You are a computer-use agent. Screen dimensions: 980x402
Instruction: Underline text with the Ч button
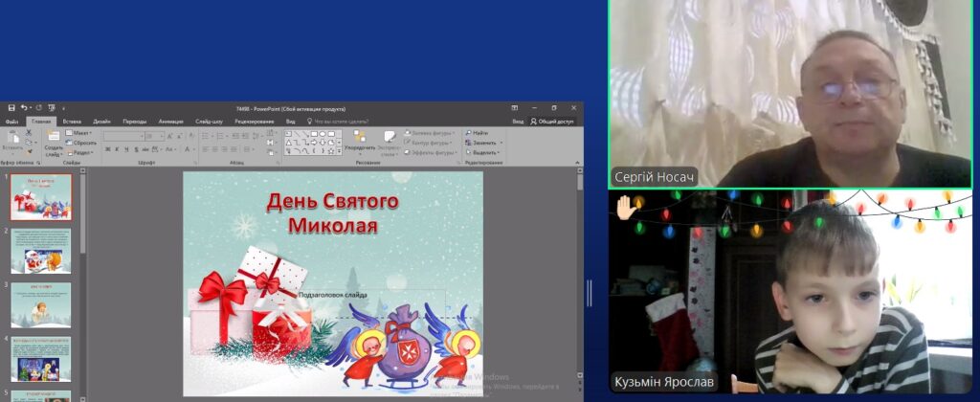click(127, 149)
